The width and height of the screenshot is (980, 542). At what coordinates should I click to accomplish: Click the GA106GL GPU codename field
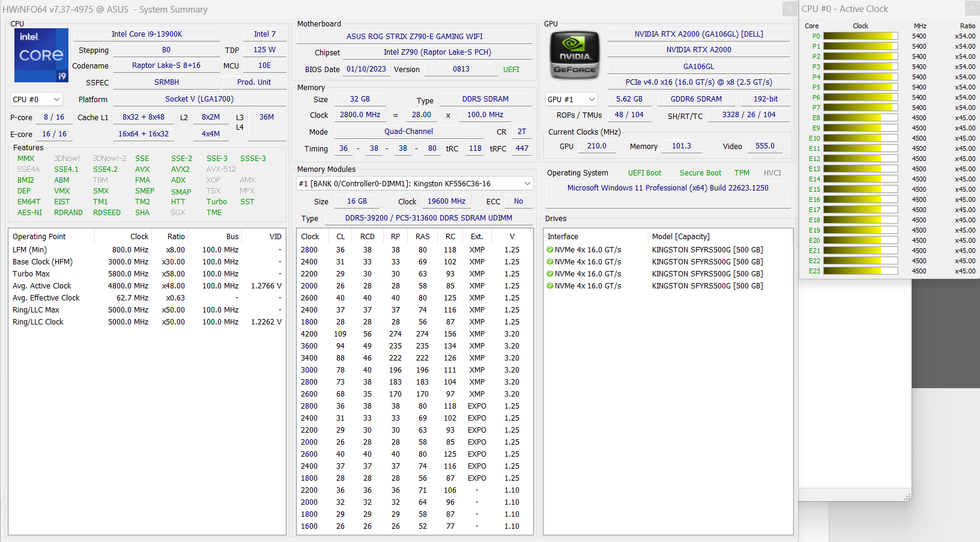pos(699,67)
